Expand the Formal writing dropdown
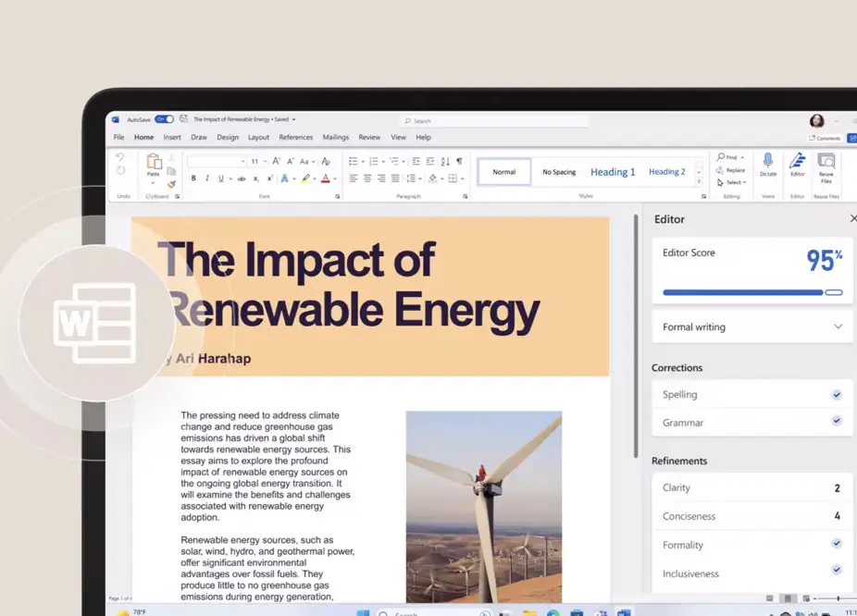 pos(838,326)
